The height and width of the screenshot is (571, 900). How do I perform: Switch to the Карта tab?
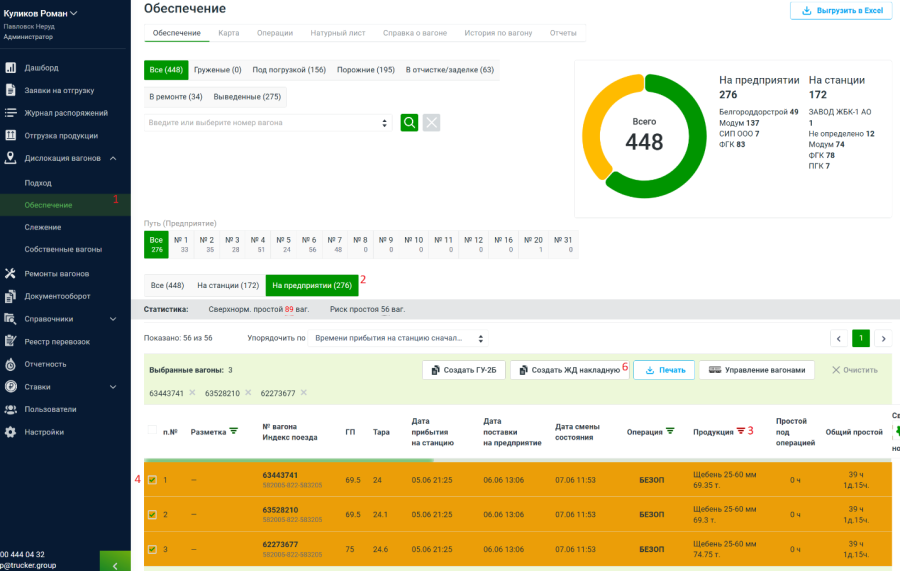[x=229, y=33]
